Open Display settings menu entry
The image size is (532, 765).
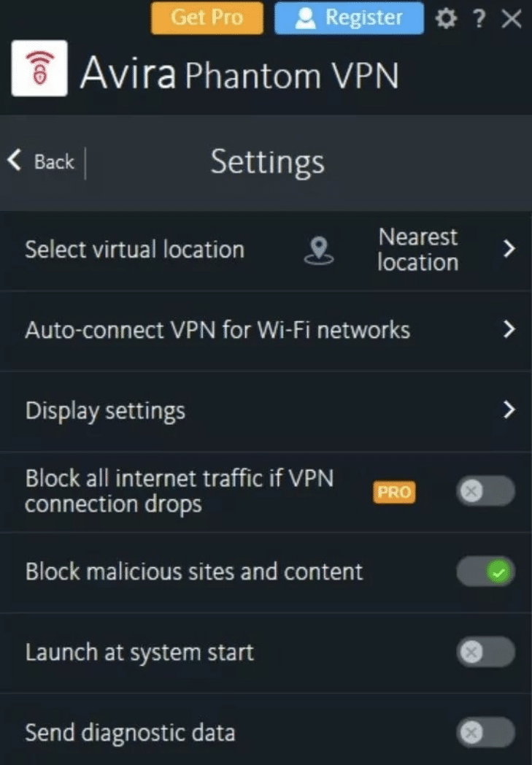266,411
